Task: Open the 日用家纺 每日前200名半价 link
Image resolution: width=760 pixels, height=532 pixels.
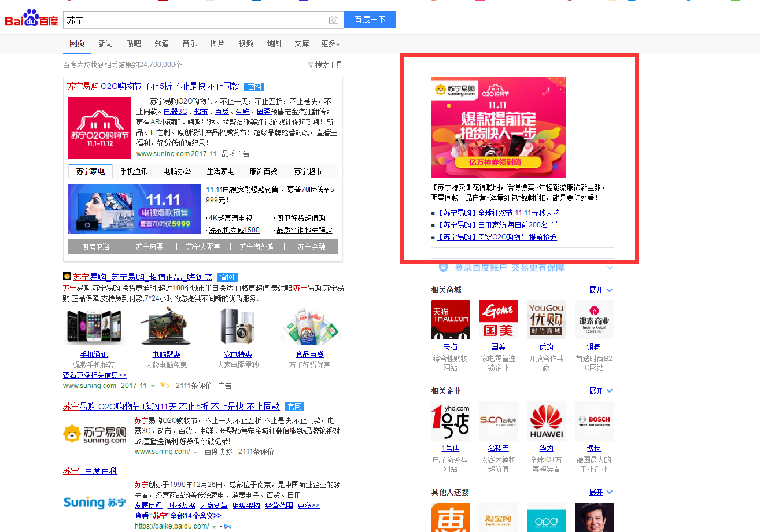Action: point(499,225)
